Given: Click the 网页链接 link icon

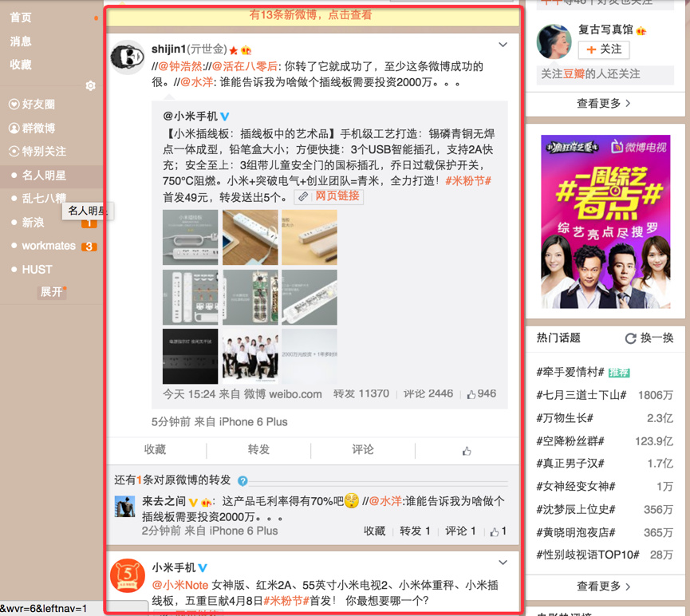Looking at the screenshot, I should (x=303, y=196).
